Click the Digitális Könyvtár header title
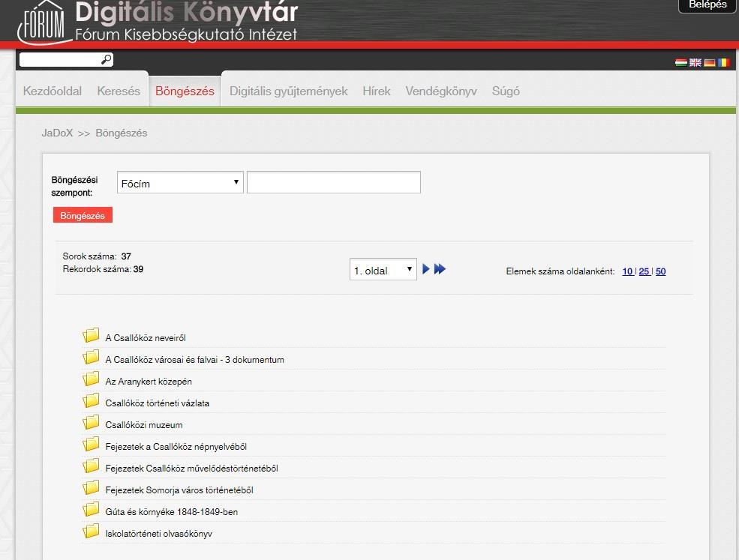 [x=187, y=12]
